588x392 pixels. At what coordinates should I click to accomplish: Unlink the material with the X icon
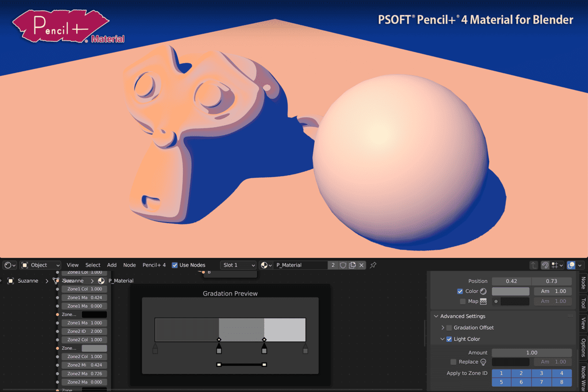[362, 265]
